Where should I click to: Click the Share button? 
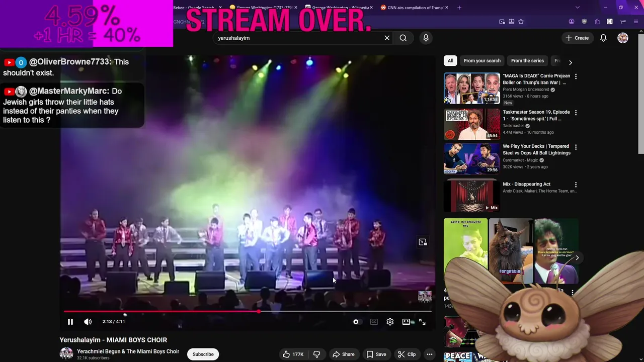click(x=343, y=354)
